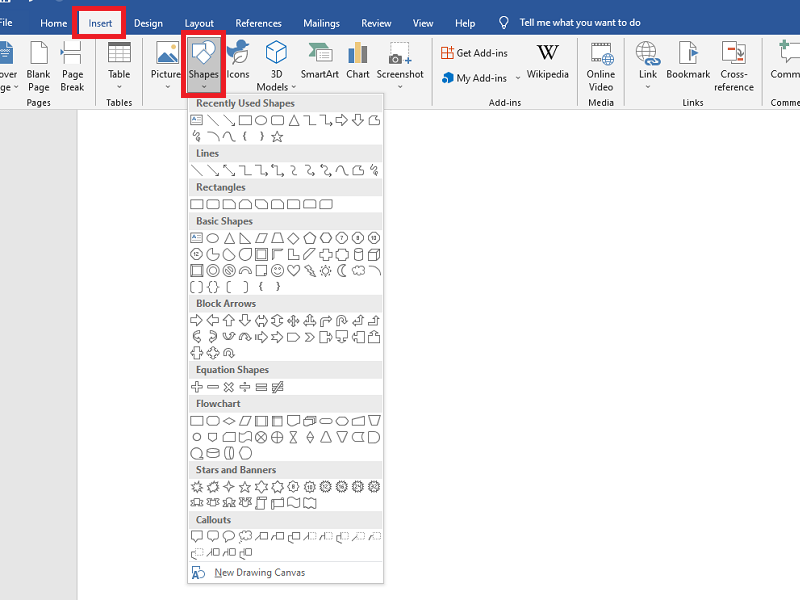Click the Division sign equation shape
The image size is (800, 600).
(x=245, y=387)
